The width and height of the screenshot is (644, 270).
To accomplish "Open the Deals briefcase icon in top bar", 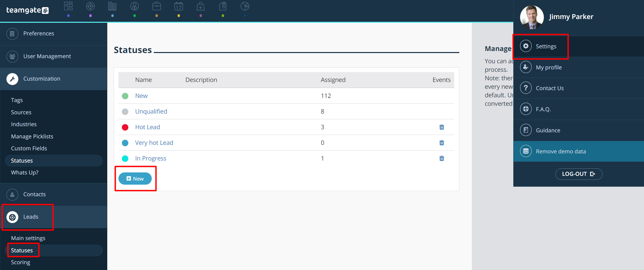I will (157, 6).
